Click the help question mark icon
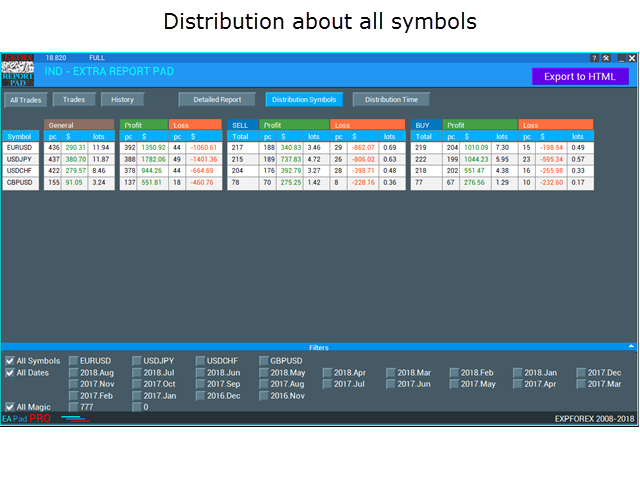This screenshot has width=640, height=480. pos(595,58)
